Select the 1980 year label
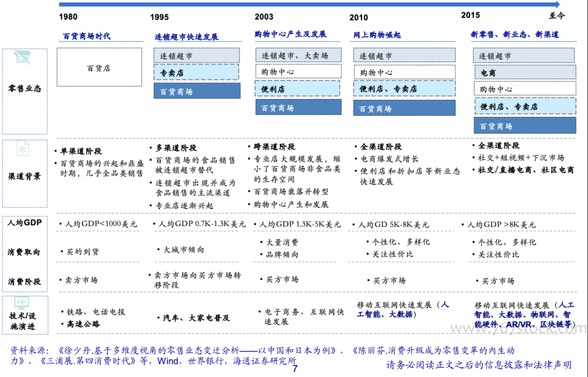The height and width of the screenshot is (377, 588). pos(68,17)
